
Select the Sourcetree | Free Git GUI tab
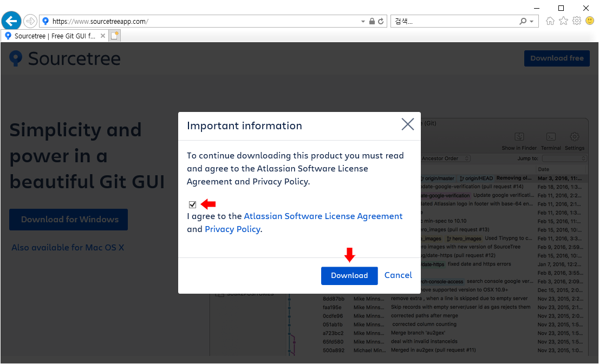55,36
